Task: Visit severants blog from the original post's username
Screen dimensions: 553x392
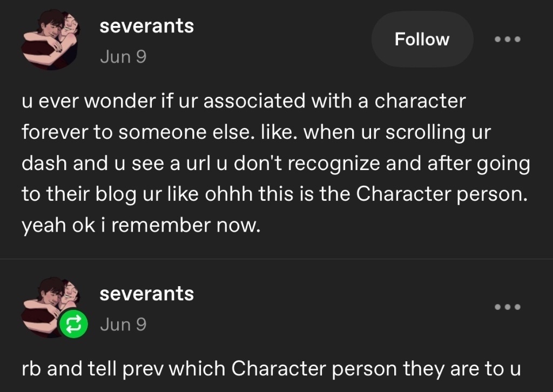Action: coord(147,26)
